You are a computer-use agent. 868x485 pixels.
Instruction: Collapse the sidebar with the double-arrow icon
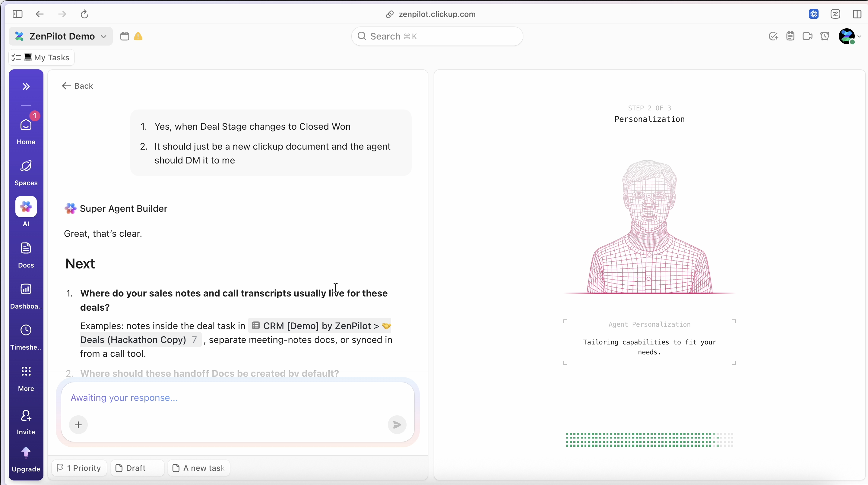[x=26, y=86]
